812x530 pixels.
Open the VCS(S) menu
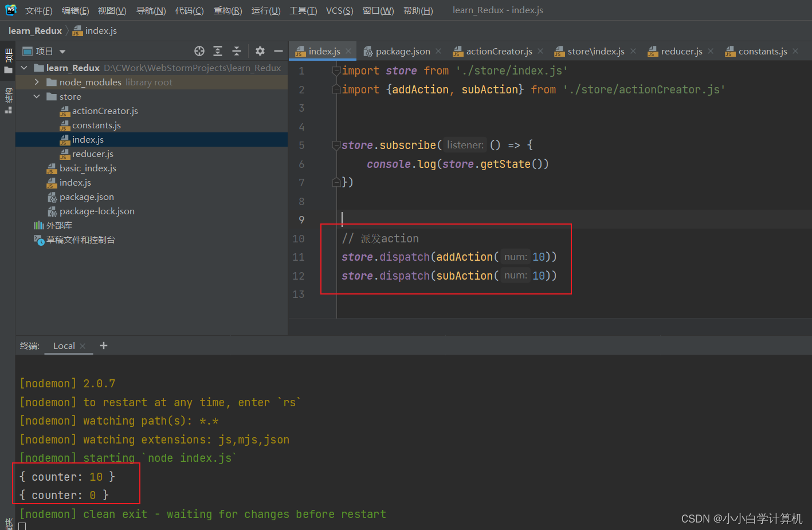click(339, 10)
